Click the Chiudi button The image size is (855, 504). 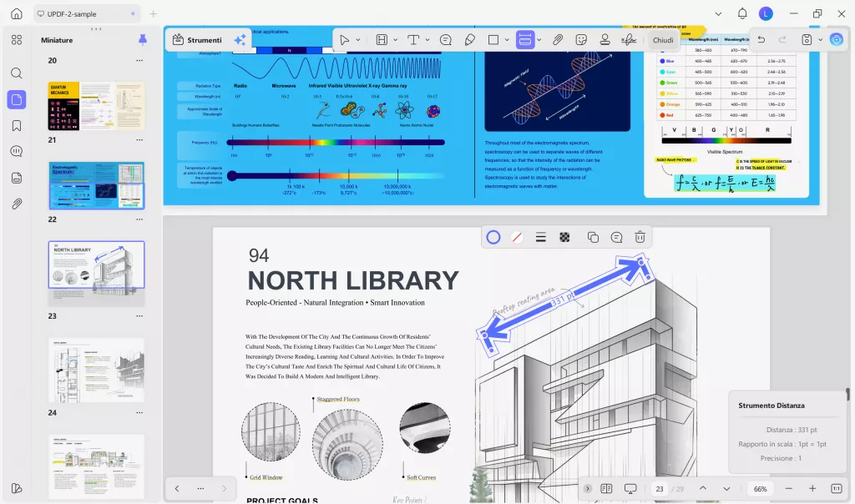click(x=663, y=40)
